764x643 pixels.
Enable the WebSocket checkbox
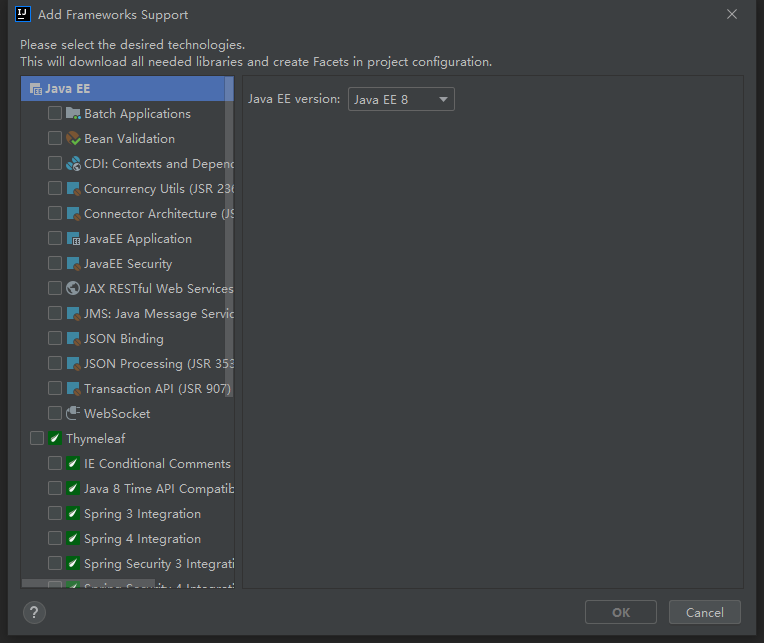(x=55, y=413)
